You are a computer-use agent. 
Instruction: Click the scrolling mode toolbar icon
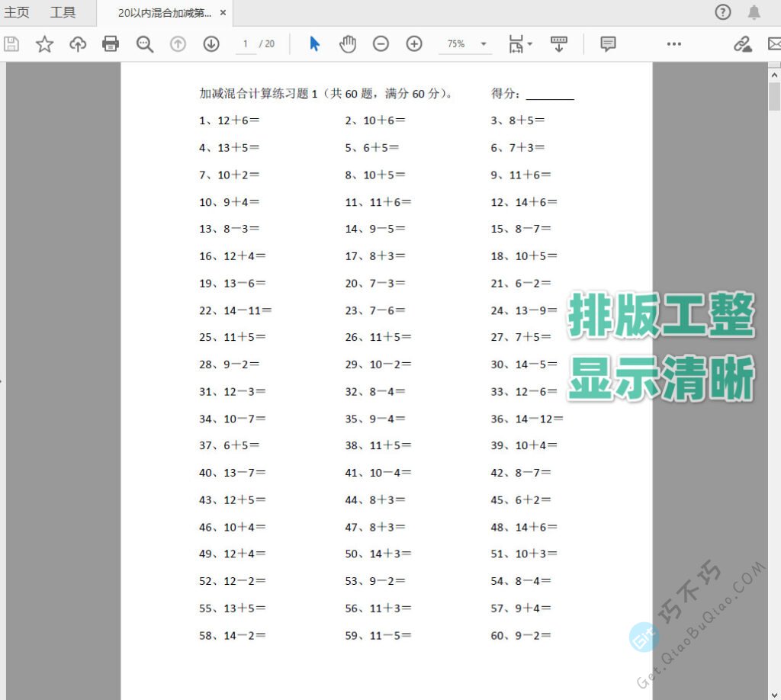click(x=558, y=44)
